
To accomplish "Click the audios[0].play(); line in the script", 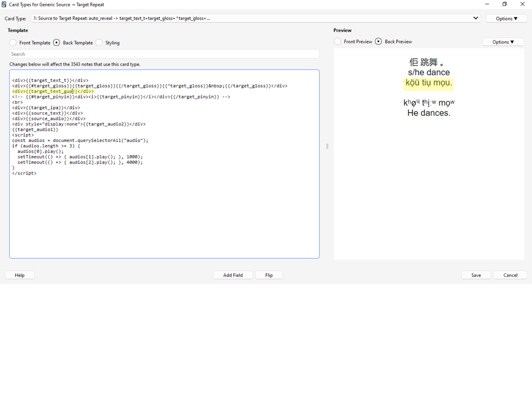I will tap(41, 151).
